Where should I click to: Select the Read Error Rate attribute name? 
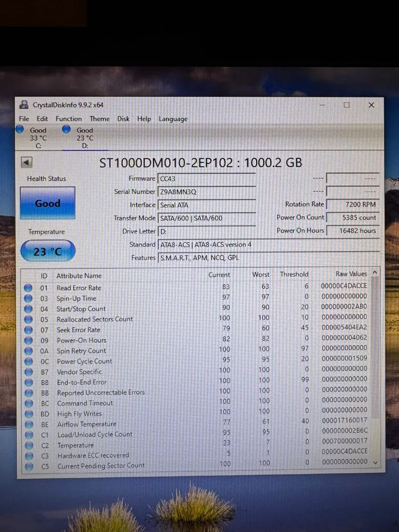pyautogui.click(x=79, y=288)
